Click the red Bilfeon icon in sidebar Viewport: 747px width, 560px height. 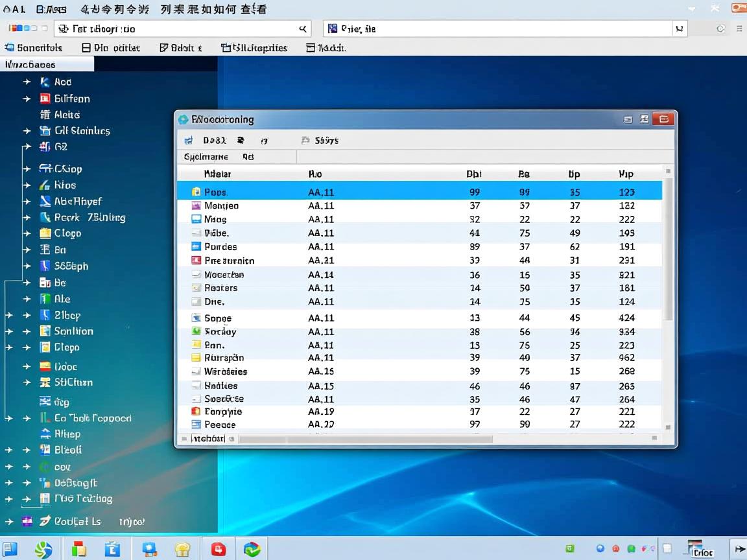45,99
